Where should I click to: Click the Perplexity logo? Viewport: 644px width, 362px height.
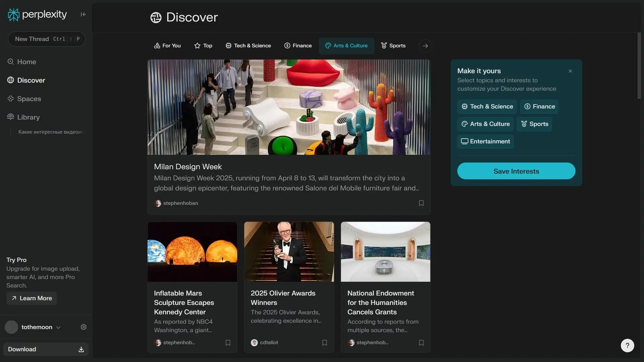click(37, 14)
